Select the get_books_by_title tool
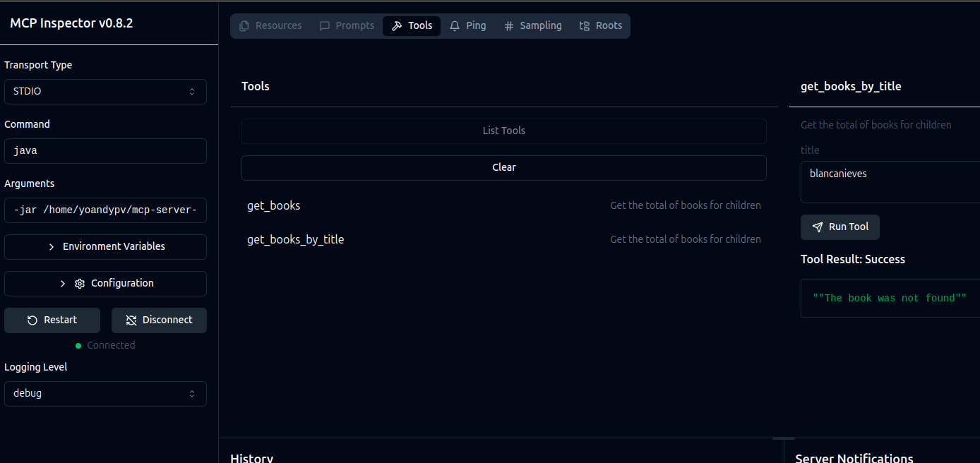Image resolution: width=980 pixels, height=463 pixels. pyautogui.click(x=504, y=240)
